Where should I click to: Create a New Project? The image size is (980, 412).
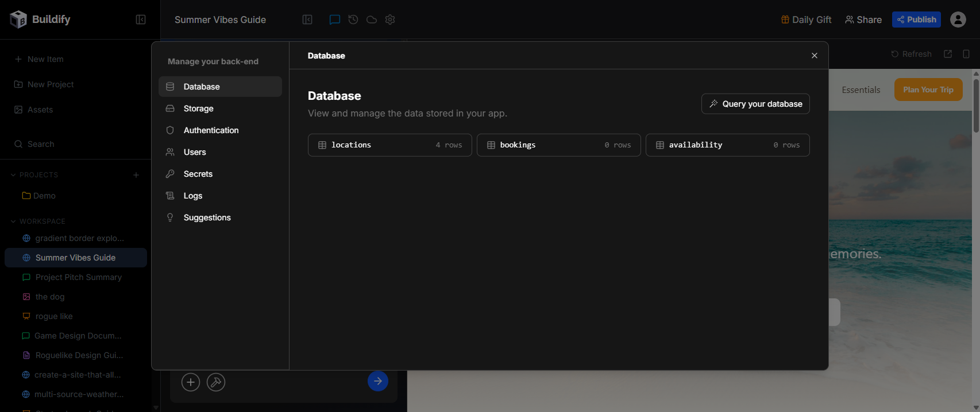44,84
